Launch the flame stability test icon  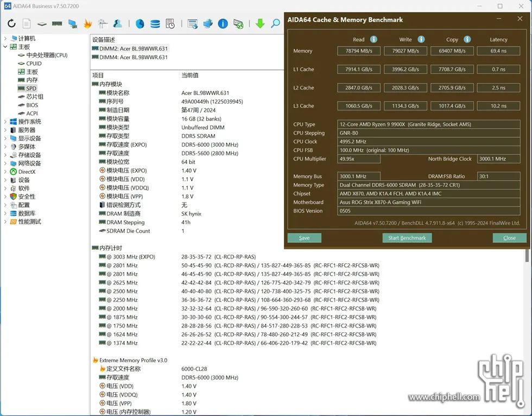pos(87,23)
